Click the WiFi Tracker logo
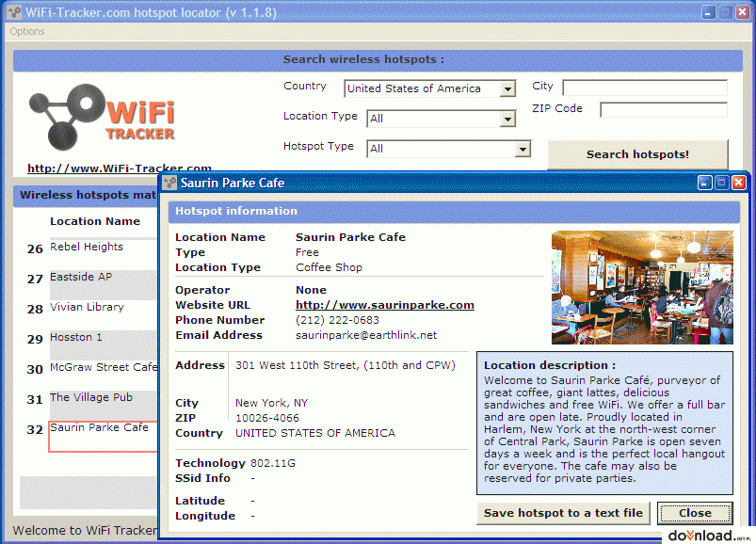756x544 pixels. (x=102, y=117)
